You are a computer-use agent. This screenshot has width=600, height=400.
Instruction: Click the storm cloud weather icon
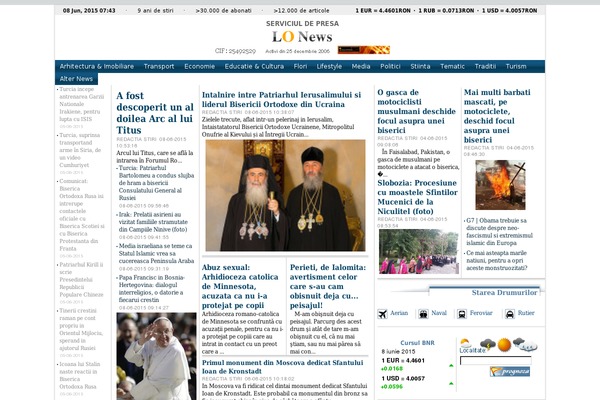(488, 344)
